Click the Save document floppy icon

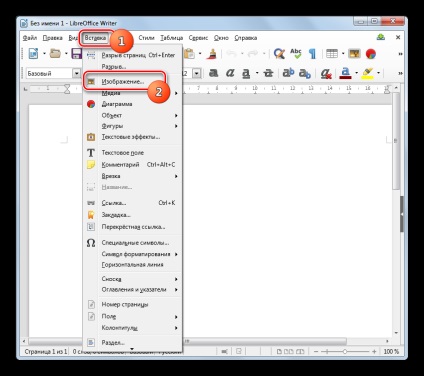(77, 53)
